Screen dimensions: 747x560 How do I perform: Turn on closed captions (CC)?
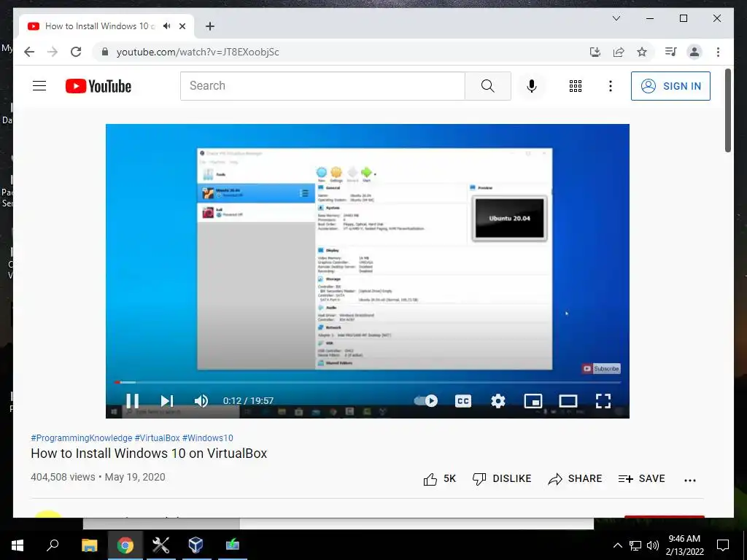463,401
